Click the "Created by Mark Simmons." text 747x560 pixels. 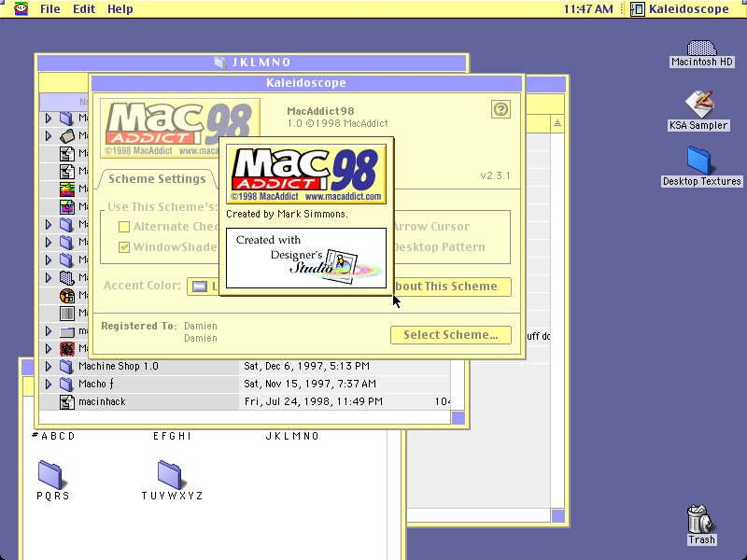pyautogui.click(x=287, y=215)
